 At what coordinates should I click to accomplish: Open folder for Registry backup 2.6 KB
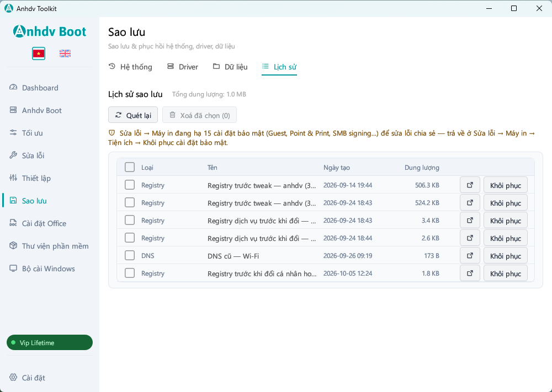(x=470, y=238)
